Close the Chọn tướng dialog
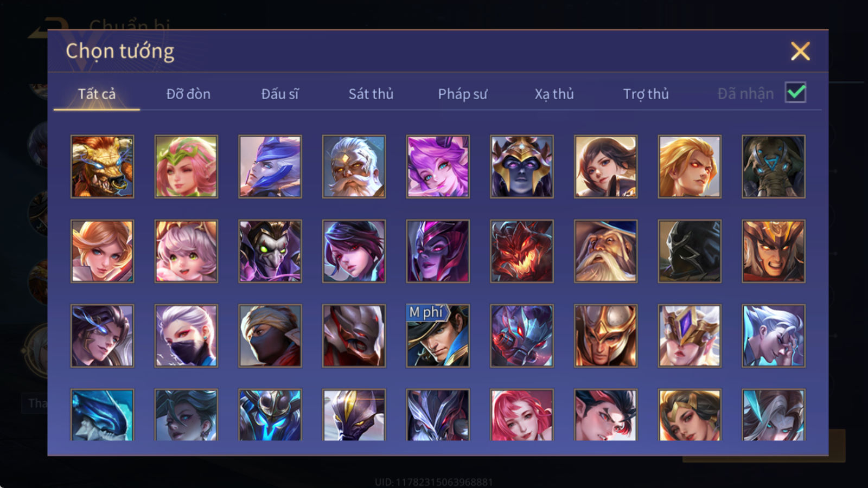The height and width of the screenshot is (488, 868). 800,51
